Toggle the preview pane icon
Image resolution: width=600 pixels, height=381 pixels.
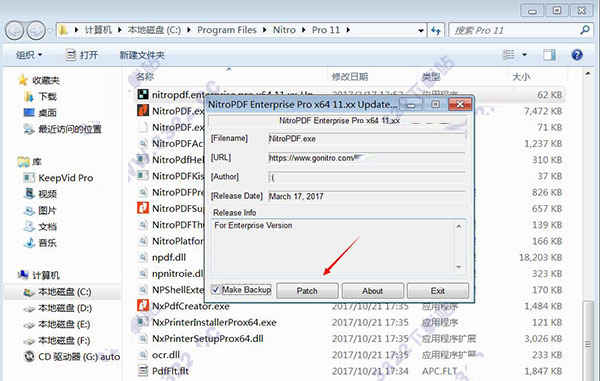[x=549, y=55]
